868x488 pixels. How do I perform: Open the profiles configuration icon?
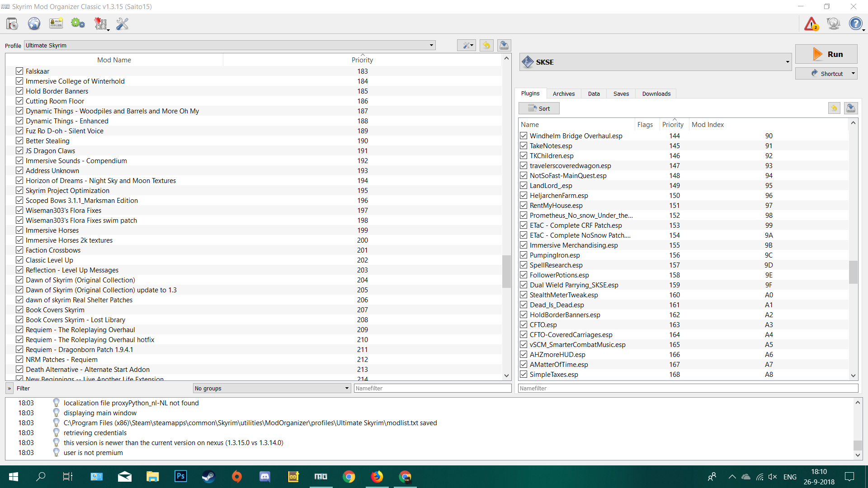(x=56, y=23)
